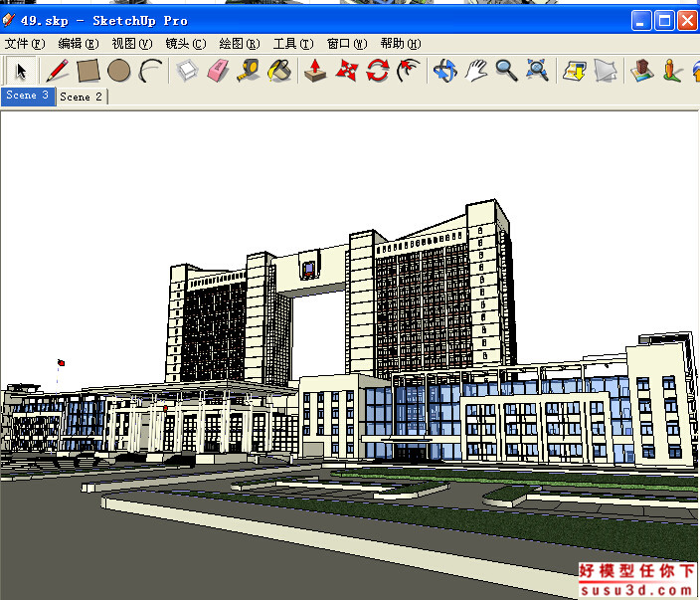The height and width of the screenshot is (600, 700).
Task: Select the Tape Measure tool
Action: (249, 71)
